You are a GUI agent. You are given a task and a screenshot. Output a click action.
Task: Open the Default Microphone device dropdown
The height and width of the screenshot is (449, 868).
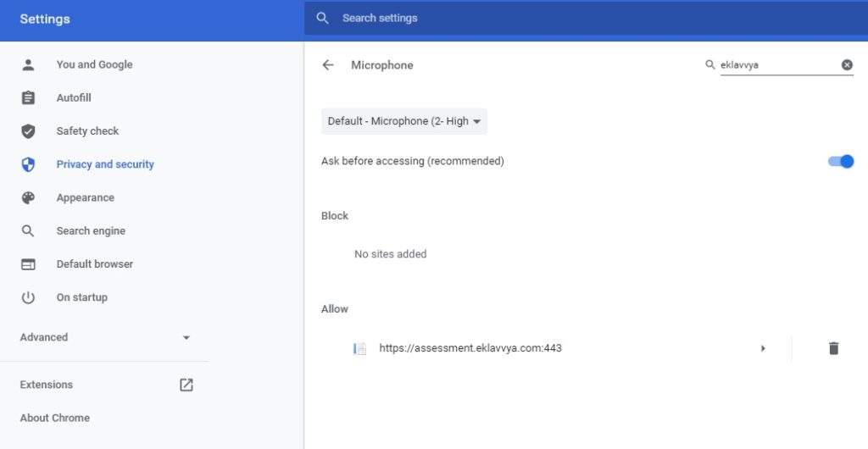(x=404, y=121)
